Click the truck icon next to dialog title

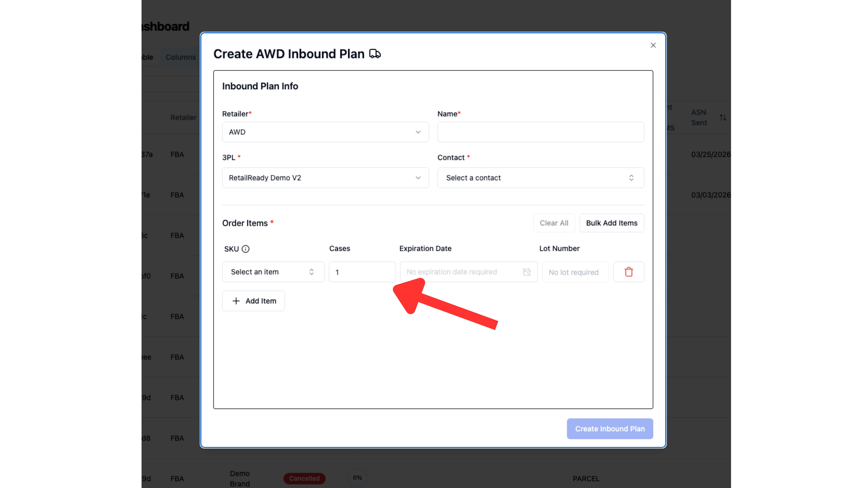tap(375, 54)
